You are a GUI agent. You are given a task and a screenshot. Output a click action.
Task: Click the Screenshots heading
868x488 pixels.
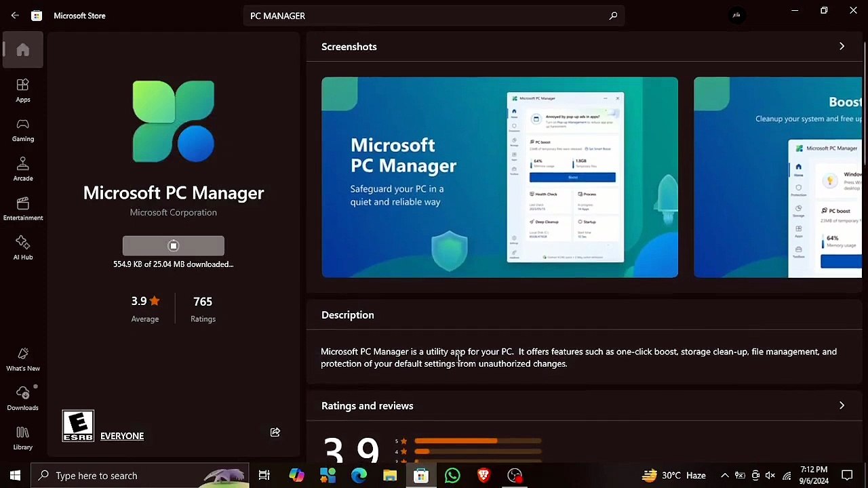349,47
